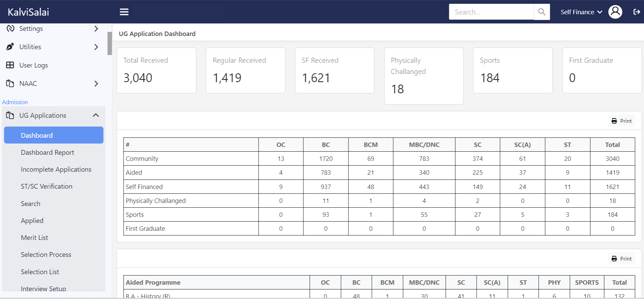Click the logout icon

[637, 12]
